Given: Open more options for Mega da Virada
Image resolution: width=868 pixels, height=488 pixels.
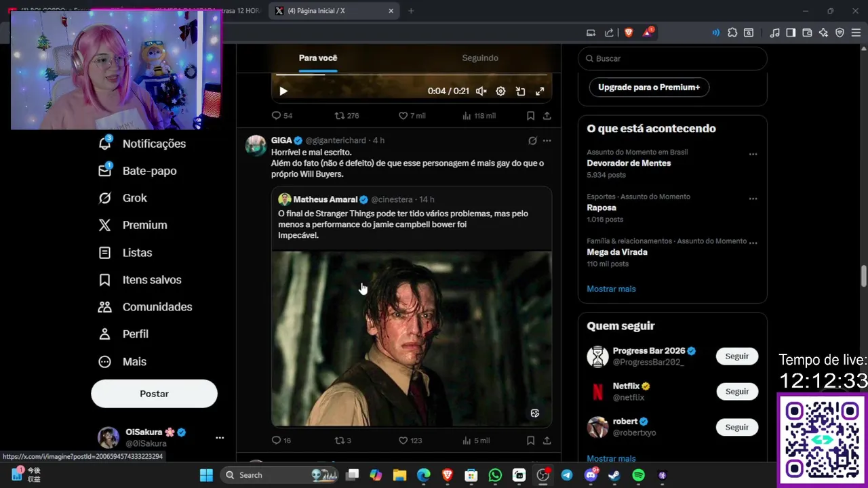Looking at the screenshot, I should [x=753, y=243].
